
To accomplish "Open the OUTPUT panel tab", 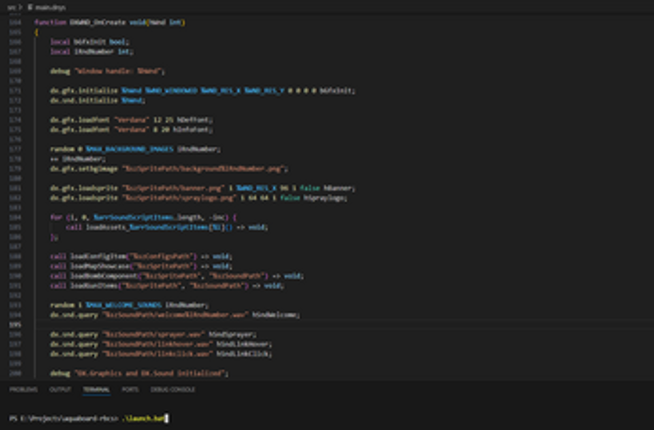I will 60,389.
